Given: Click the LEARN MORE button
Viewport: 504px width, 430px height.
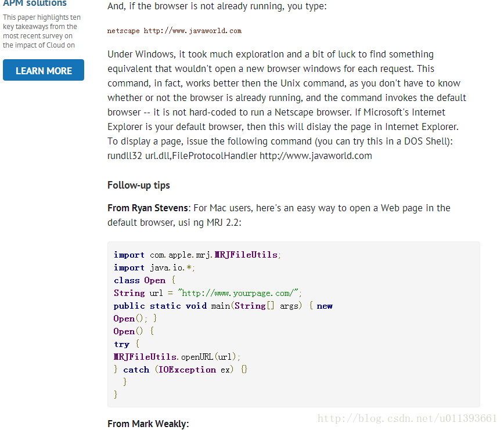Looking at the screenshot, I should click(44, 70).
